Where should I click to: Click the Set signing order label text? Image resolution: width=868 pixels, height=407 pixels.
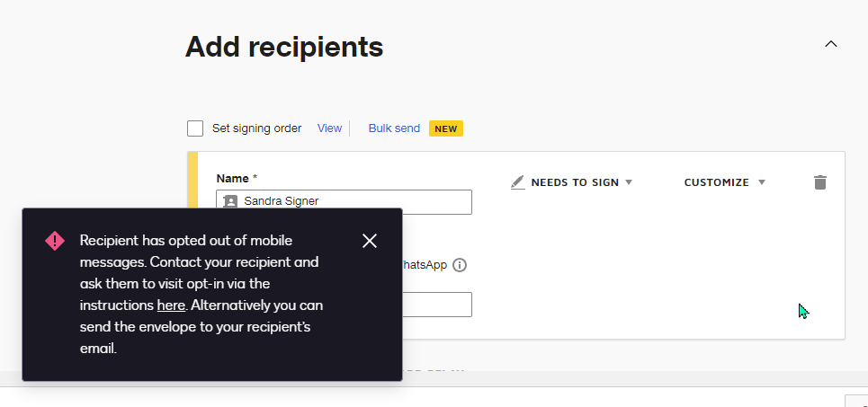click(x=256, y=128)
